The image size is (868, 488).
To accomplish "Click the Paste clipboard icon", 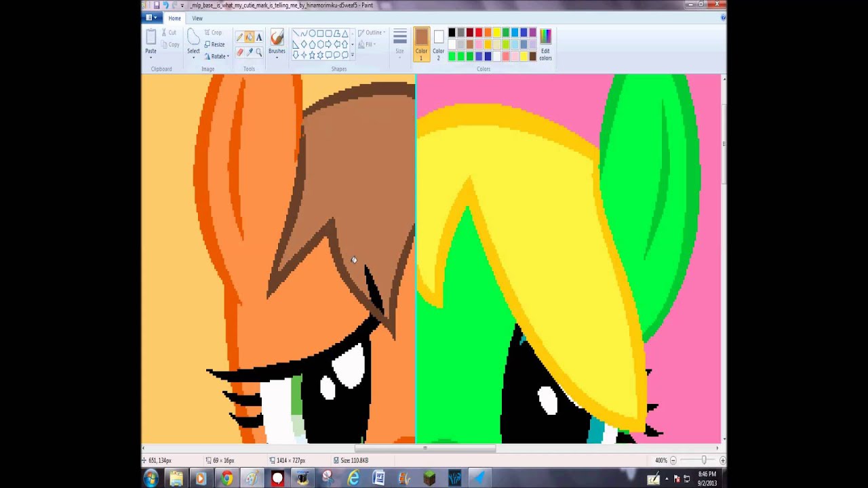I will pos(151,37).
